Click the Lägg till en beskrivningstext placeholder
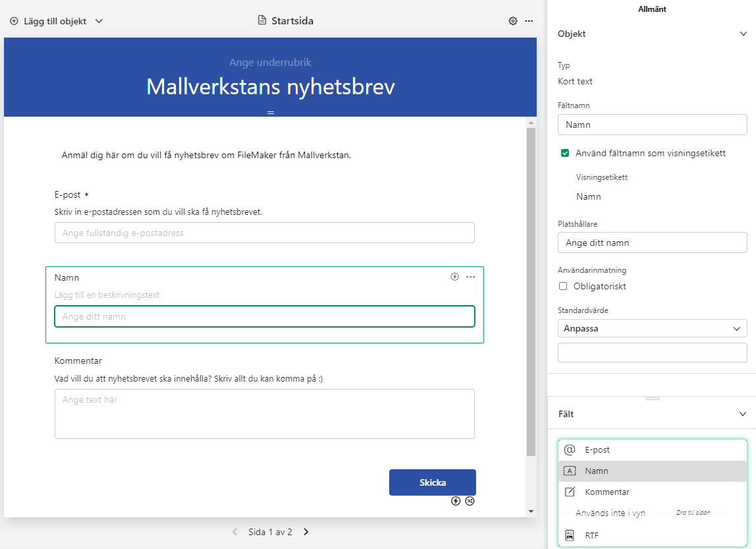756x549 pixels. coord(107,295)
